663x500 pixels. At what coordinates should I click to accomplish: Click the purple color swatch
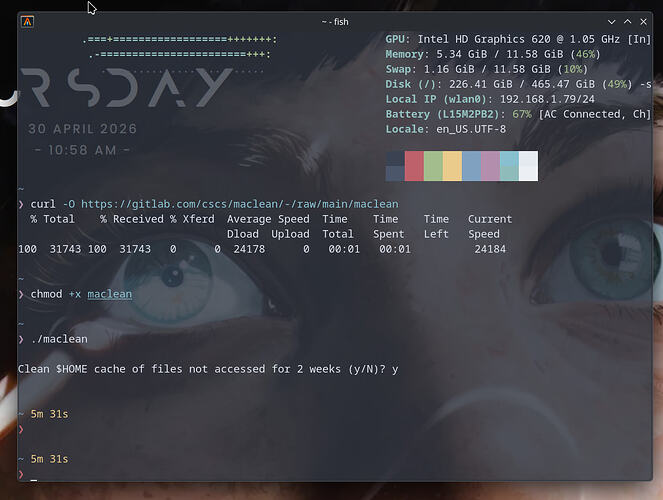point(490,166)
